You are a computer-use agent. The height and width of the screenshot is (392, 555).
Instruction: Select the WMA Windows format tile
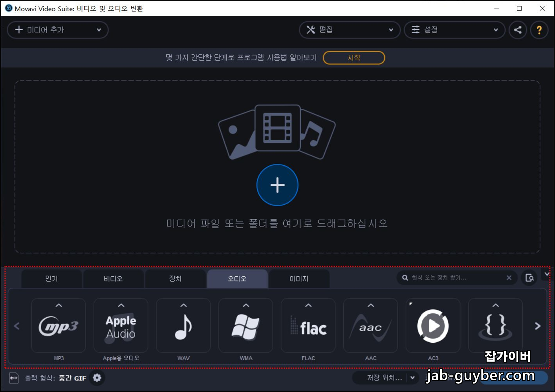click(x=246, y=325)
